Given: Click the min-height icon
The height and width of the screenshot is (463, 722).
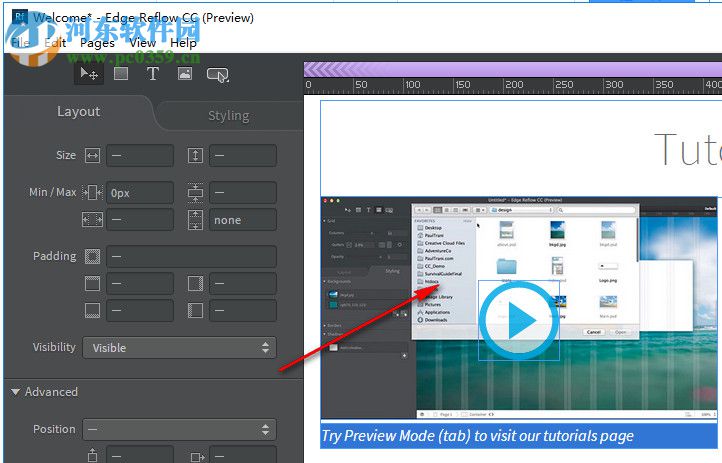Looking at the screenshot, I should pos(195,192).
